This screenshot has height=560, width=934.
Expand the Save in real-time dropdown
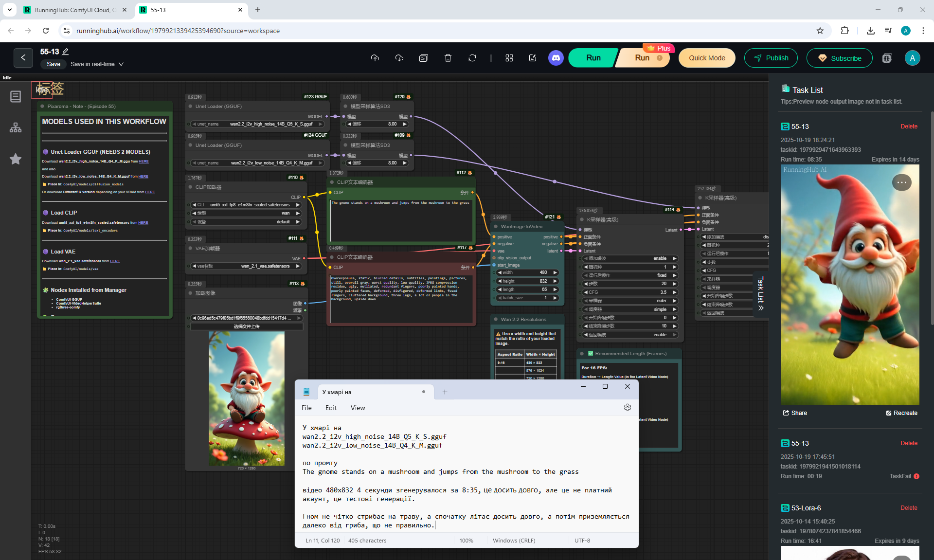point(121,64)
